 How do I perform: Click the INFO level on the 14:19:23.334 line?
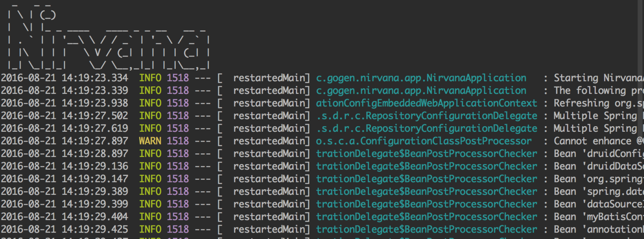click(x=150, y=78)
